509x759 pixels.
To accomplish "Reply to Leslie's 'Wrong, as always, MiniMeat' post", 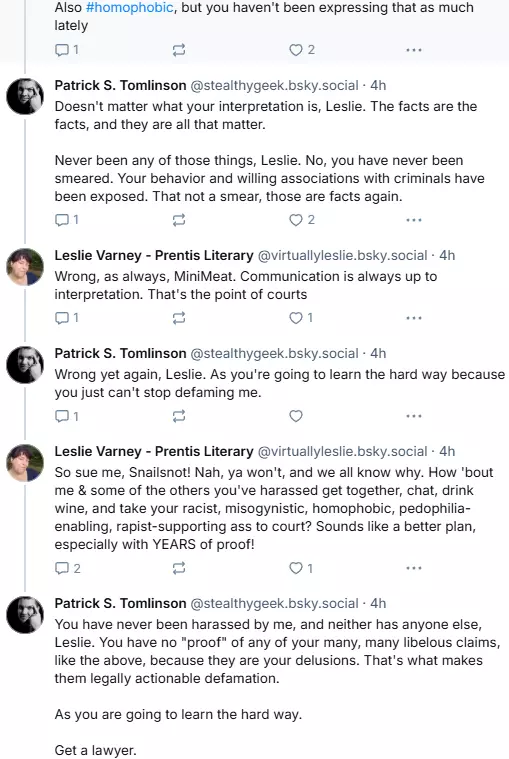I will coord(66,318).
